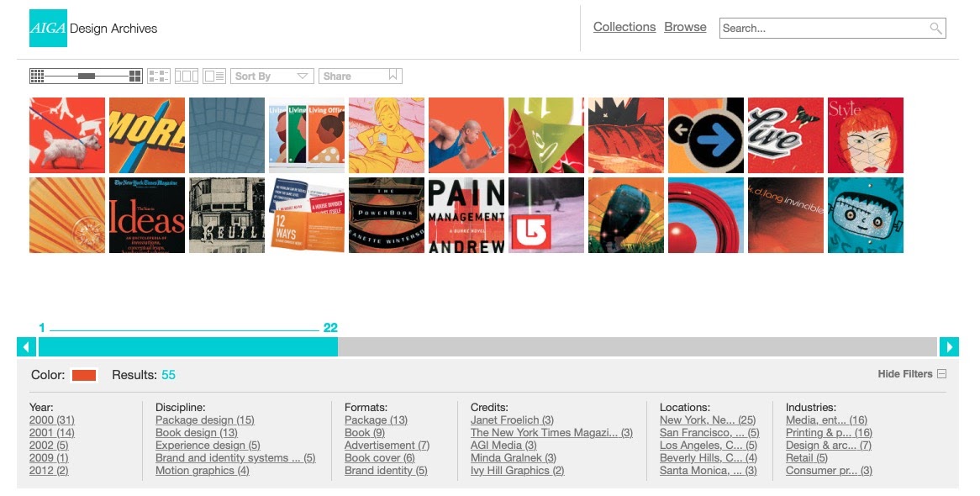Go to previous results page arrow
This screenshot has width=980, height=496.
[x=26, y=346]
